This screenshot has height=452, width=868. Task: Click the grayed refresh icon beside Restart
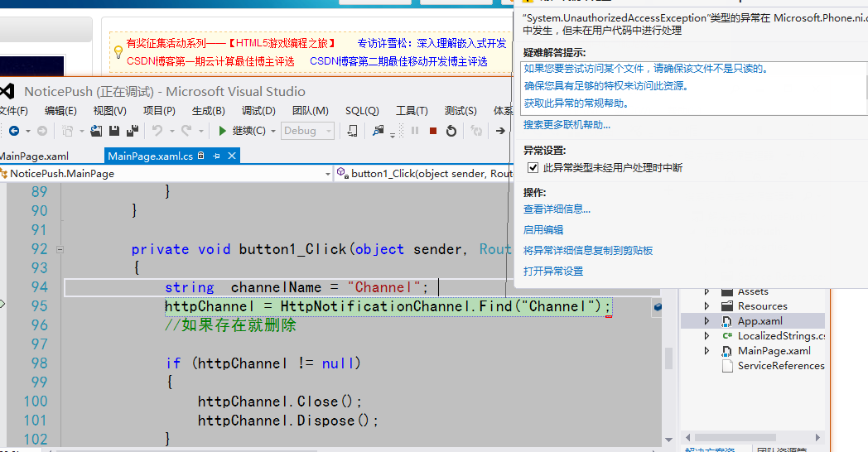tap(476, 131)
